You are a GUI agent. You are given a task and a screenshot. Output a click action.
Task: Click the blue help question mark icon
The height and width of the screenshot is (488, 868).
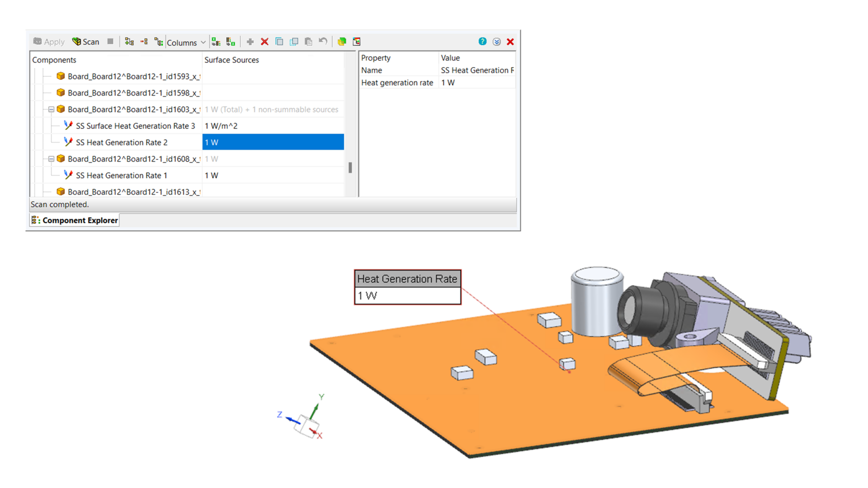482,41
